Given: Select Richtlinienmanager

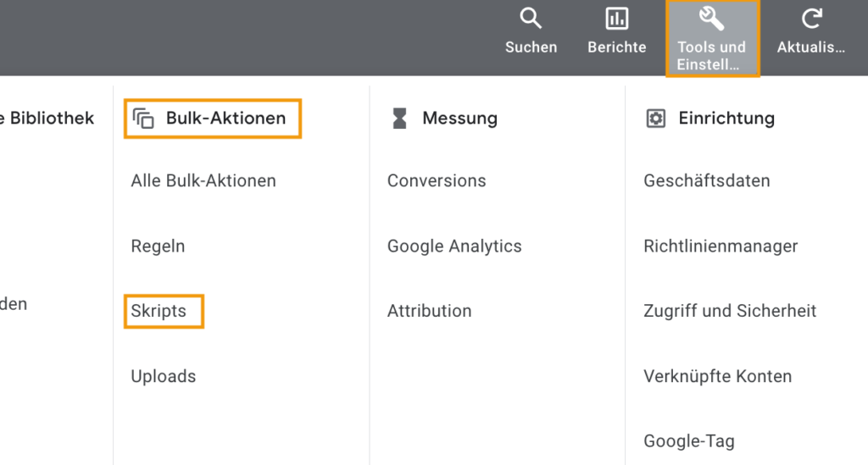Looking at the screenshot, I should point(721,246).
